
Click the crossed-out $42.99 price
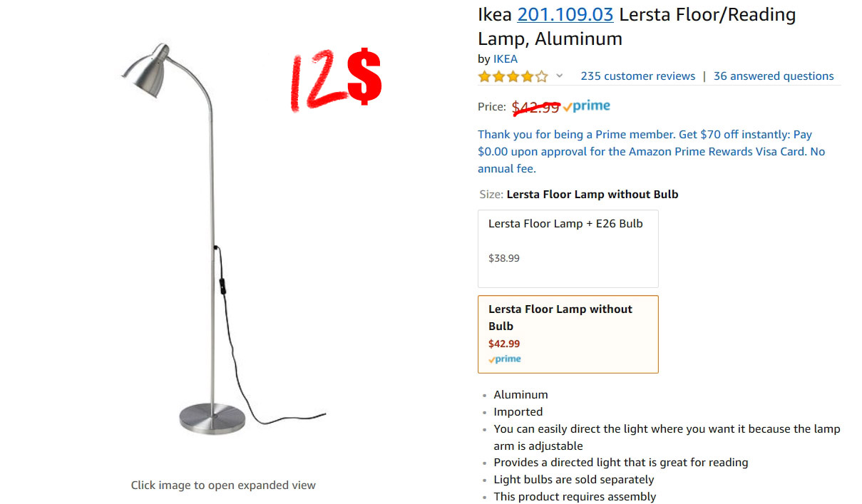tap(536, 107)
